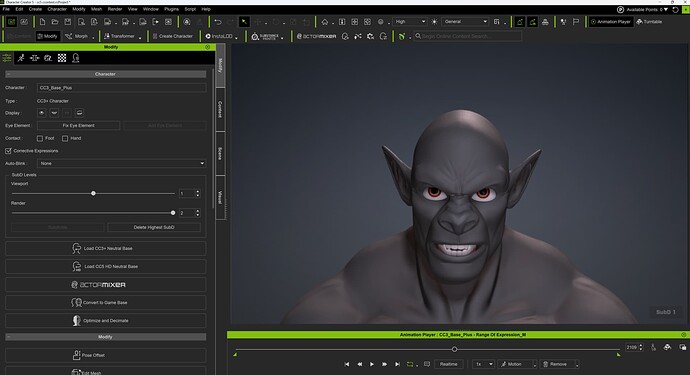Click the speech bubble icon in player

coord(427,364)
